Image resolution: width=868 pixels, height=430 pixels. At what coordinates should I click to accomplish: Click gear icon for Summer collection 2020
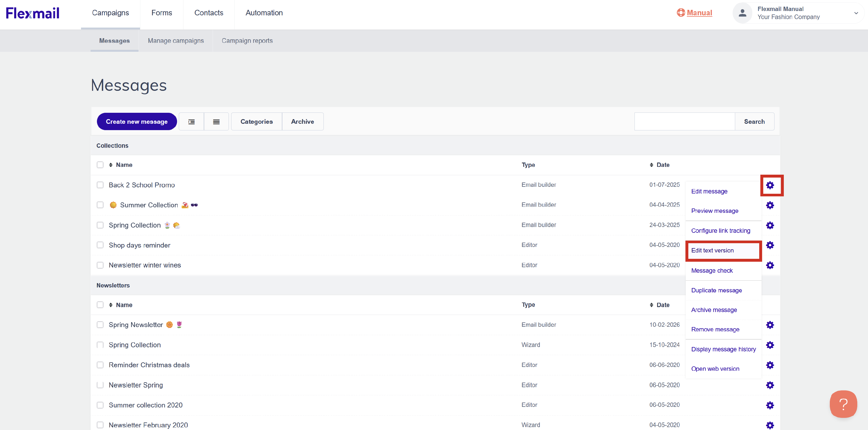pyautogui.click(x=770, y=405)
